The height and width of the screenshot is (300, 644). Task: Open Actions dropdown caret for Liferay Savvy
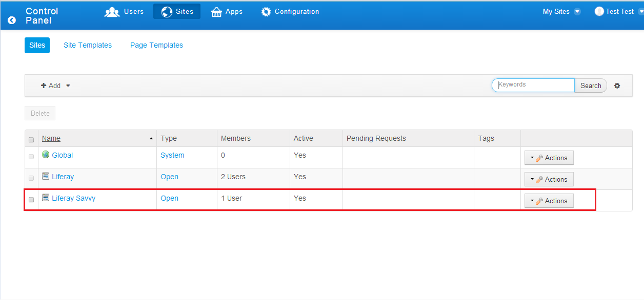(532, 201)
